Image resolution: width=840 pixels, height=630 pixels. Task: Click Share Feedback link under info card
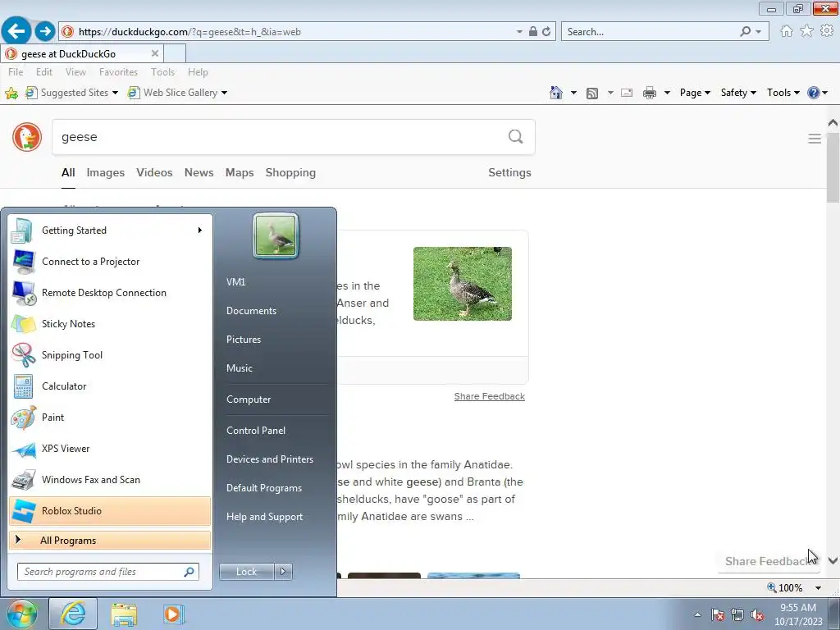point(489,396)
